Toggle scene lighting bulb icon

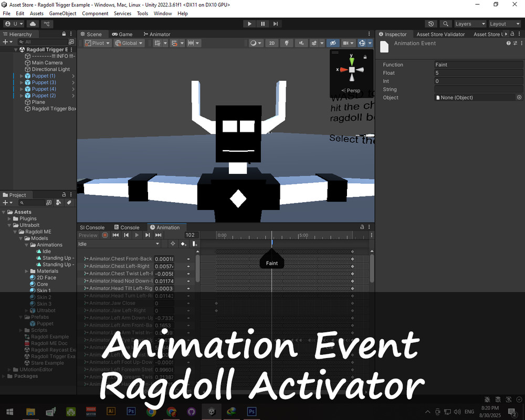[287, 43]
